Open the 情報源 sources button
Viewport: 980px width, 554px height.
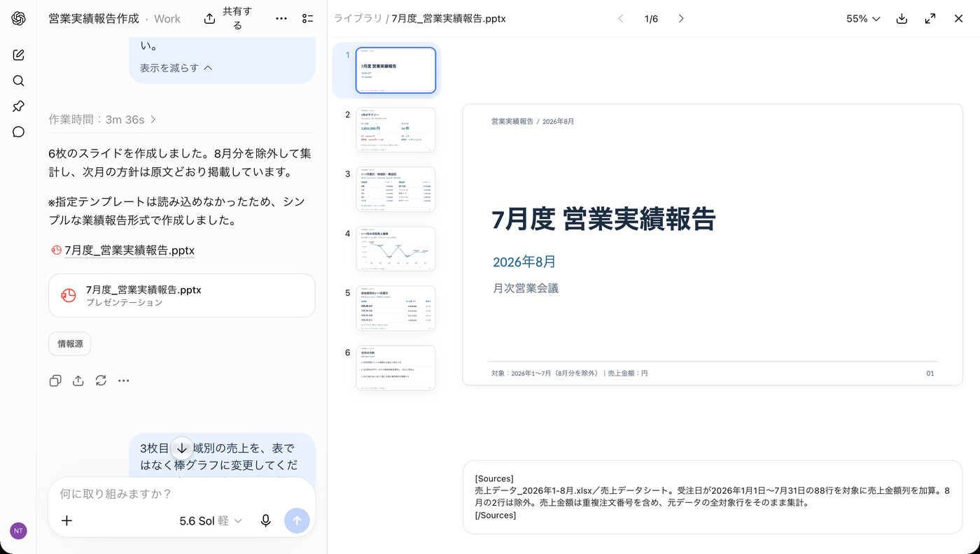[x=70, y=343]
